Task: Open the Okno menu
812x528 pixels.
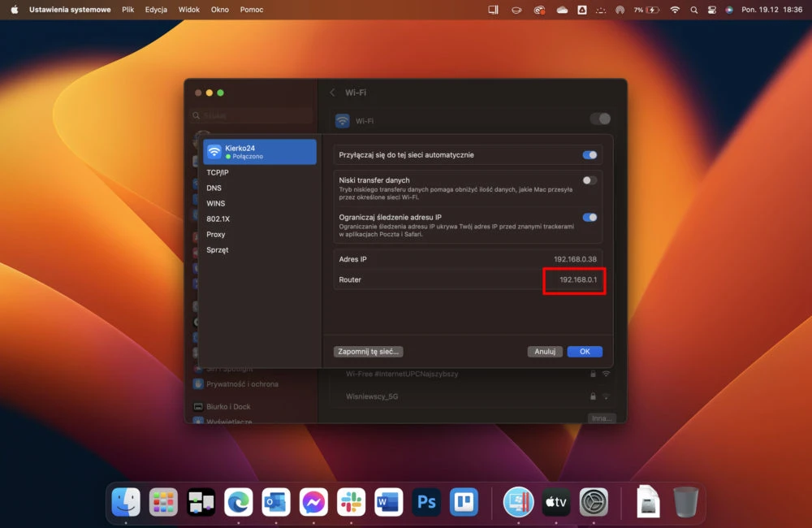Action: pos(219,9)
